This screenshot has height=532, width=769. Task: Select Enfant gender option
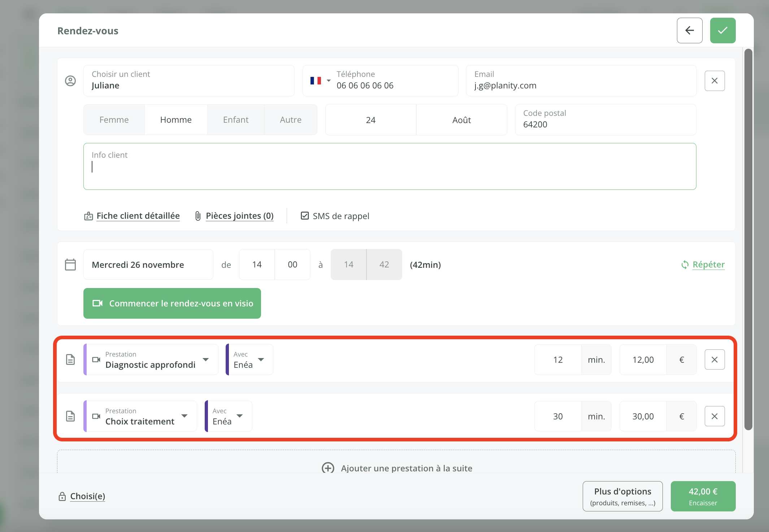pos(236,120)
